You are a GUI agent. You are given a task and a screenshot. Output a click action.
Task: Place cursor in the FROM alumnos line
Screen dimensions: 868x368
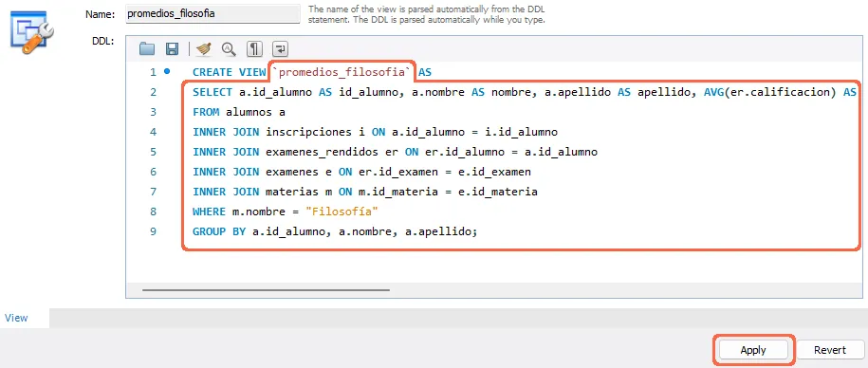[239, 112]
